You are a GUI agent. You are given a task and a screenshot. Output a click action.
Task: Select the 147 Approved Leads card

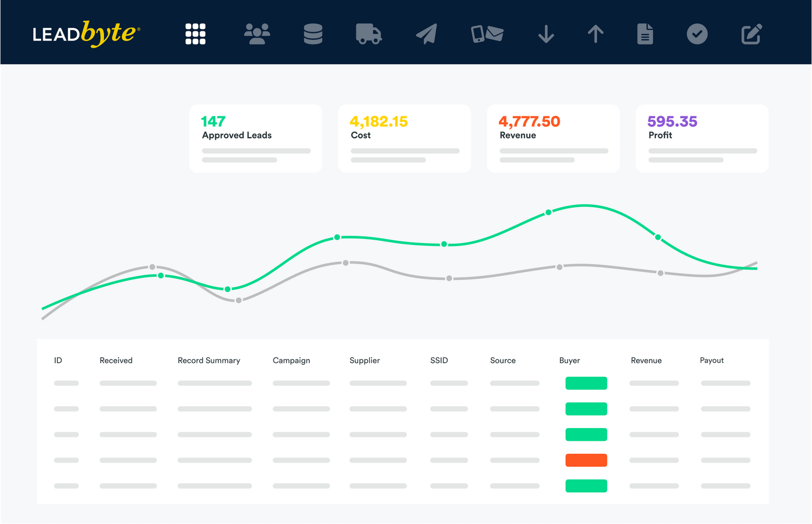tap(255, 138)
